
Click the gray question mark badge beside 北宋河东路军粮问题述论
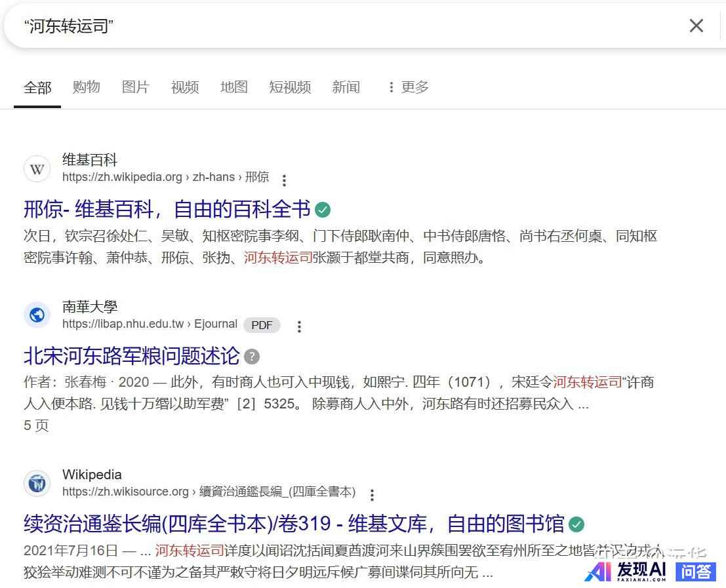click(251, 357)
